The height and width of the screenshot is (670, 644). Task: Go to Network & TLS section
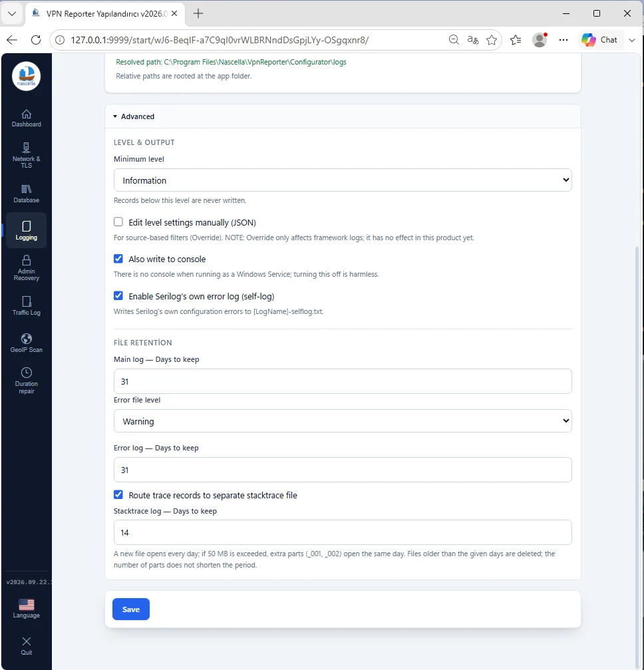[26, 156]
